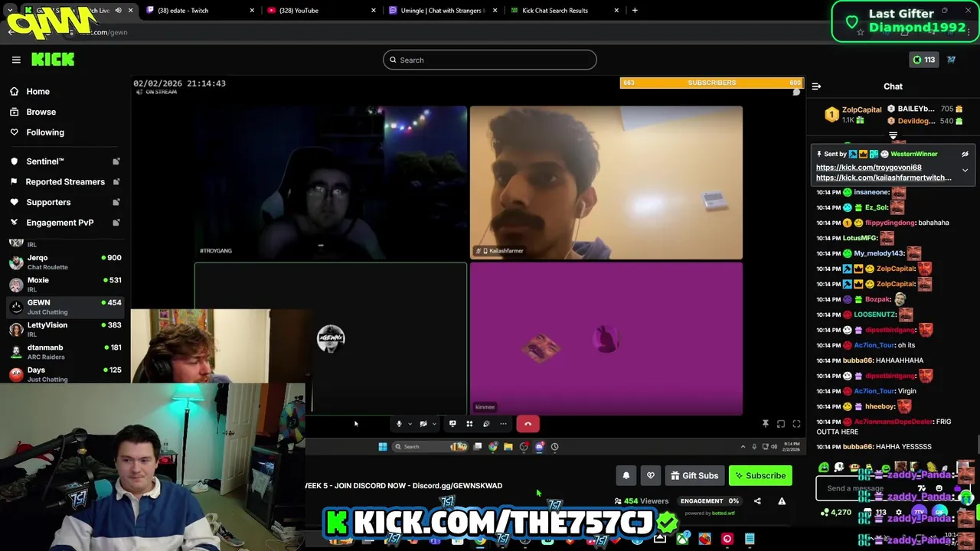
Task: Open Reported Streamers in sidebar
Action: 64,182
